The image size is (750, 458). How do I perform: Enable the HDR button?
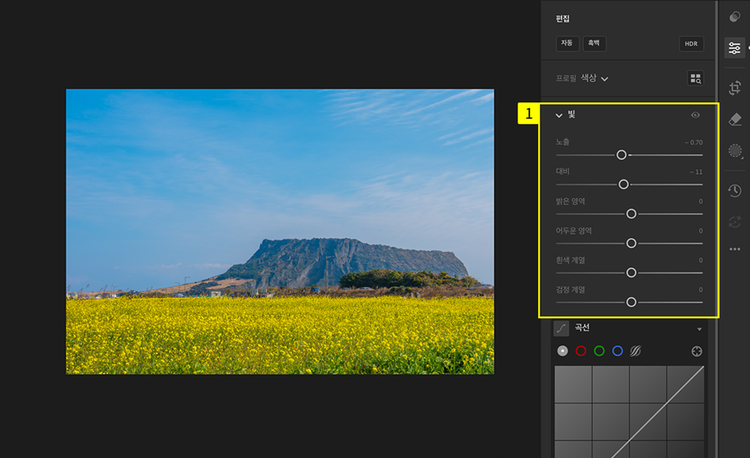[691, 44]
